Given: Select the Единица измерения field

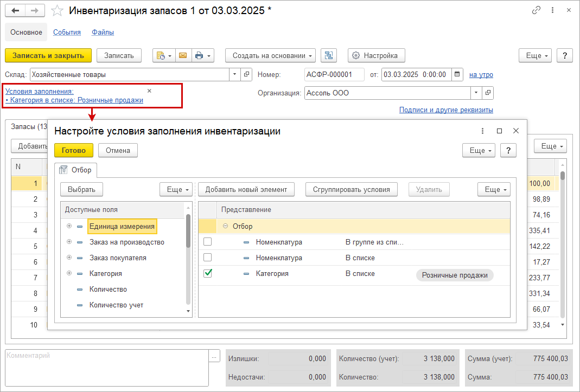Looking at the screenshot, I should coord(122,226).
